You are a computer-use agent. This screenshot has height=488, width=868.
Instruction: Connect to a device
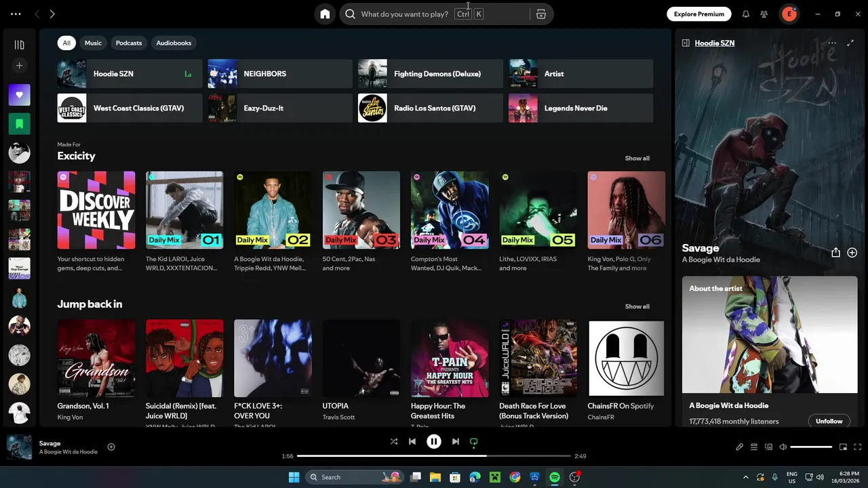point(769,447)
